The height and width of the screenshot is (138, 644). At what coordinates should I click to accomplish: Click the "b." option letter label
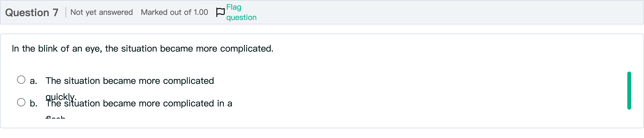click(34, 103)
